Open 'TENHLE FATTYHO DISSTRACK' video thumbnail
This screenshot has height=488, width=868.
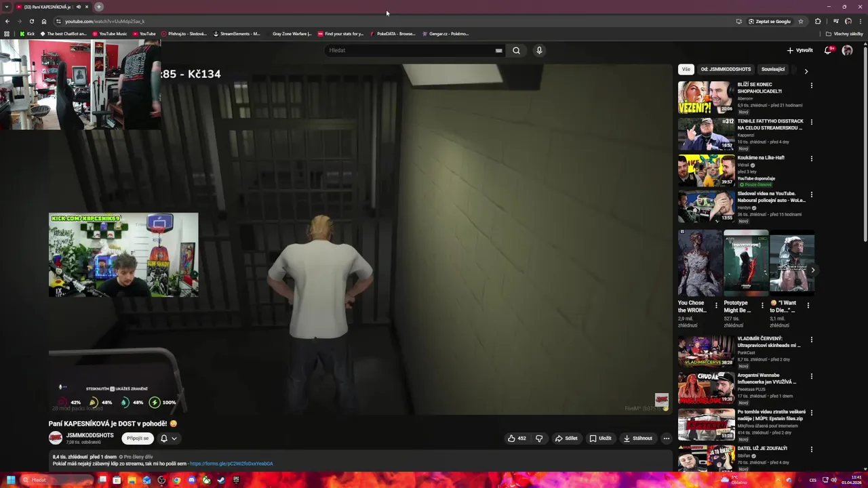[706, 134]
